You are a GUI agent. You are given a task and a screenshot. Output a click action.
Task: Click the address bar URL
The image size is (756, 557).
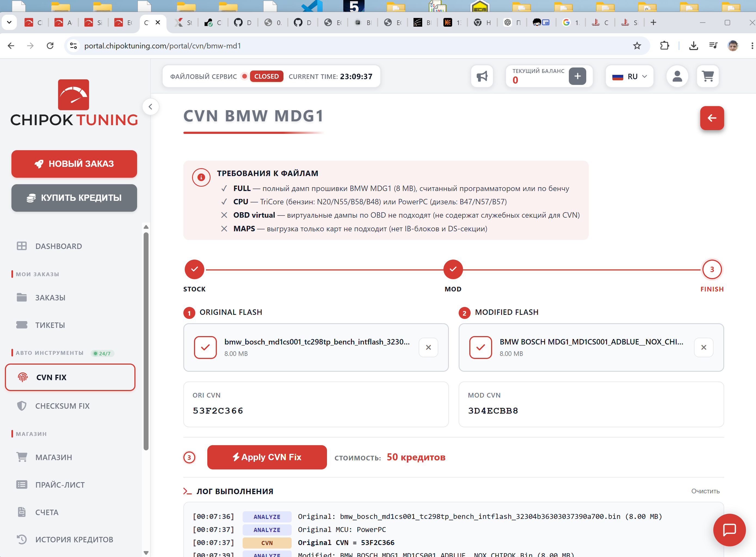pos(163,46)
